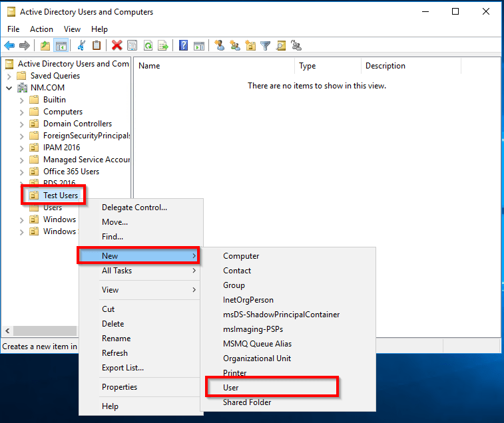Open the New submenu
Screen dimensions: 504x423
pos(139,255)
